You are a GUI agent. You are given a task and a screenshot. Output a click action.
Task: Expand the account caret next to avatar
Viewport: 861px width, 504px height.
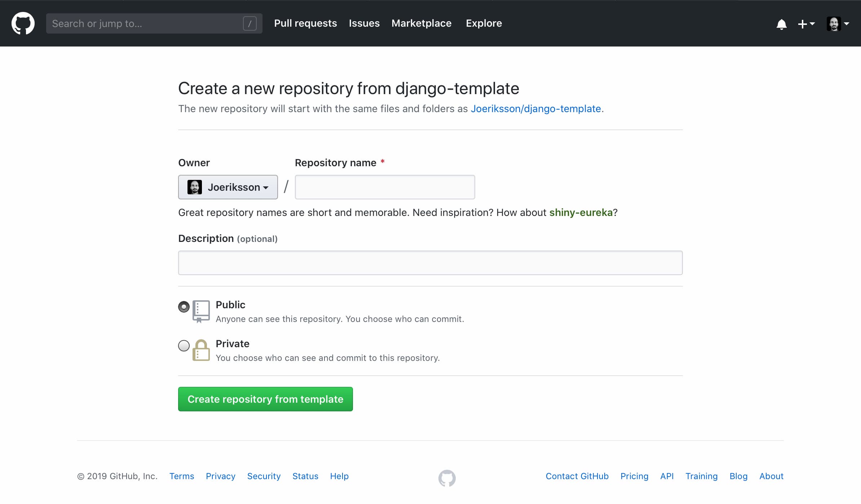click(x=847, y=23)
